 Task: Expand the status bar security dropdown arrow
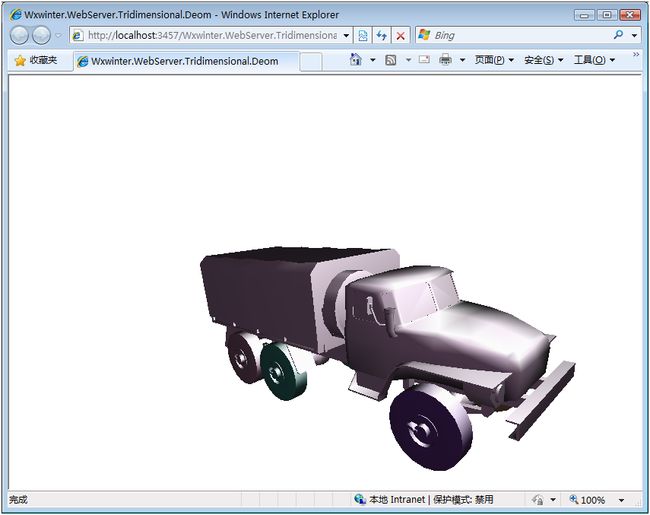(553, 500)
